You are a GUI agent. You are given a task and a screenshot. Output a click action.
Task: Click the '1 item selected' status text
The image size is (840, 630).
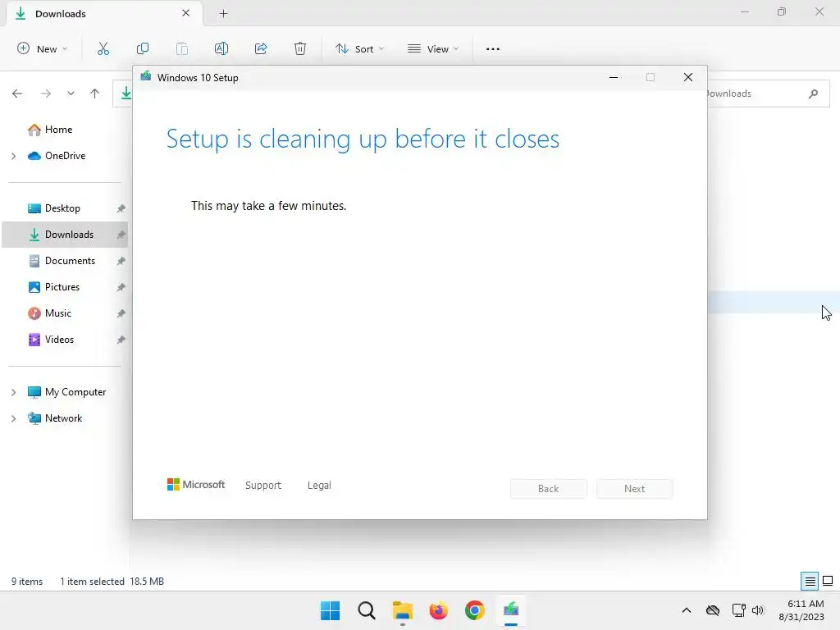92,582
